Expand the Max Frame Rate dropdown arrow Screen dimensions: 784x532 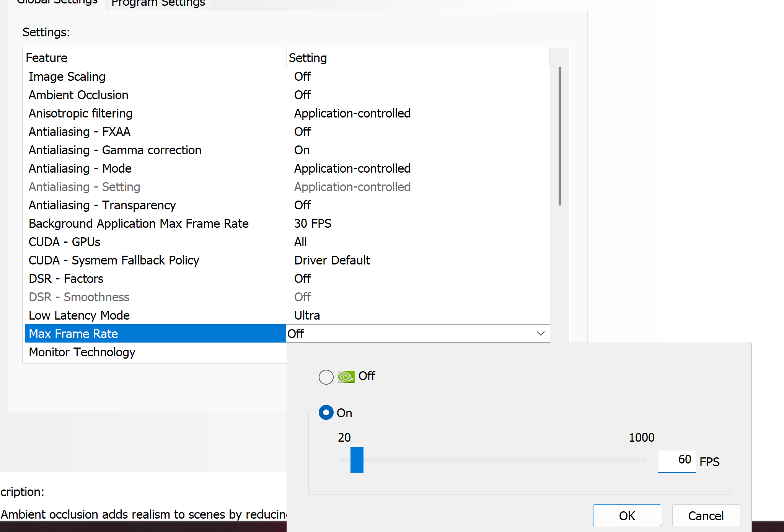point(540,334)
